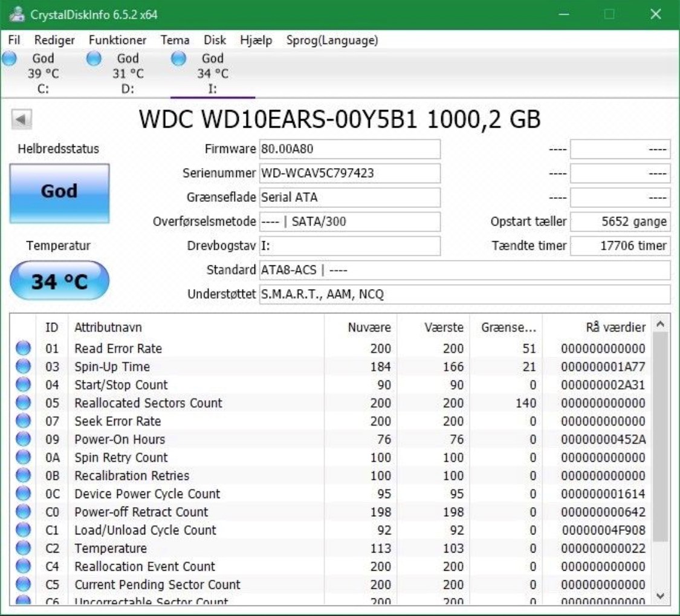The image size is (680, 616).
Task: Select the Reallocated Sectors Count attribute name
Action: coord(148,403)
